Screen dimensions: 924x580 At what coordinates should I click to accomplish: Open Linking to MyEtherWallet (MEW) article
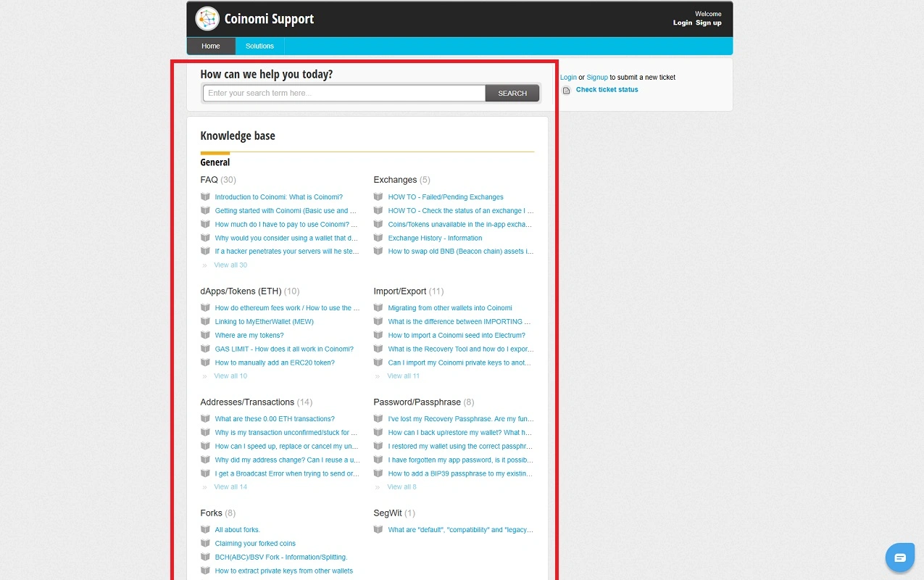click(x=264, y=322)
